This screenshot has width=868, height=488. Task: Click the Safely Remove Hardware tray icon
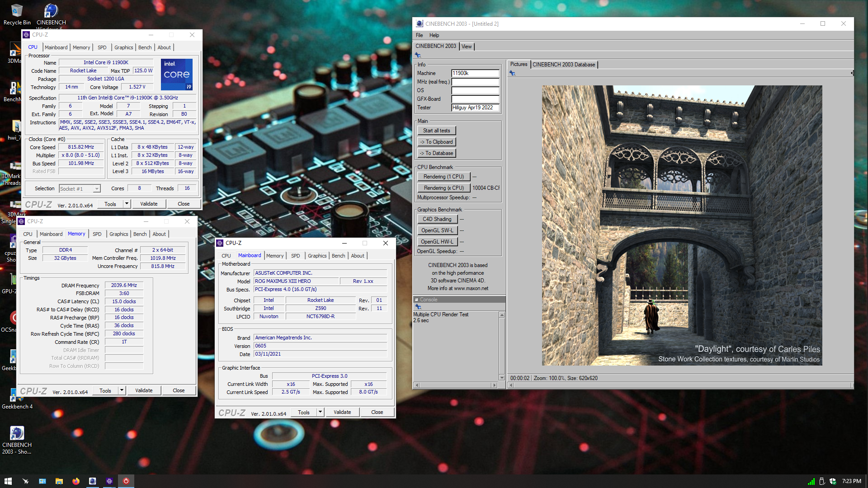coord(822,481)
